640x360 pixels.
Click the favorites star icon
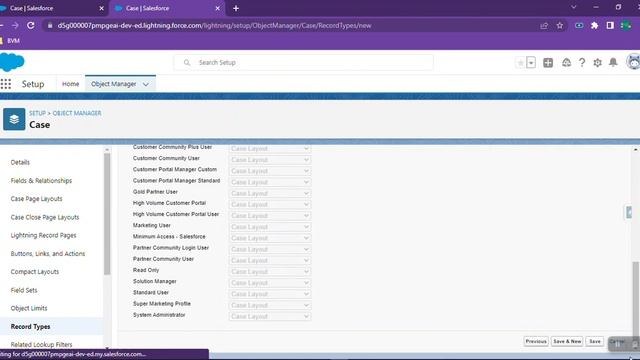520,63
